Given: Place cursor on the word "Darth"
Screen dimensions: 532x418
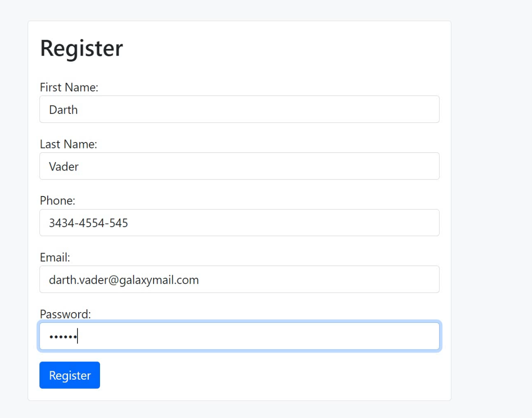Looking at the screenshot, I should (x=63, y=110).
